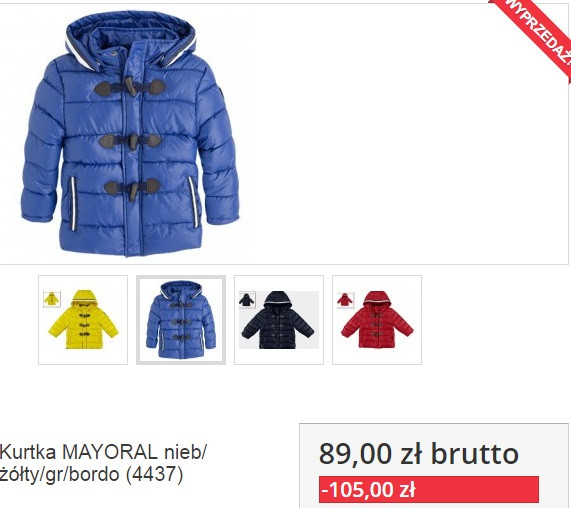Open the large blue jacket product image

[130, 134]
